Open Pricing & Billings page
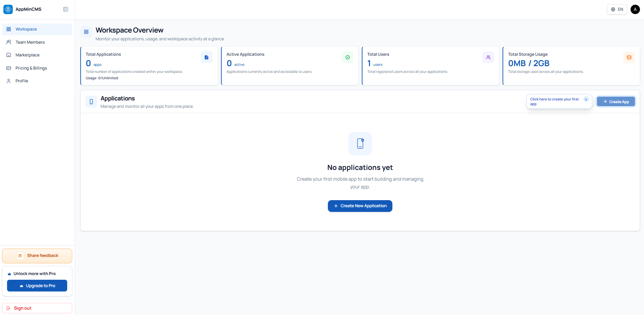 pyautogui.click(x=37, y=68)
